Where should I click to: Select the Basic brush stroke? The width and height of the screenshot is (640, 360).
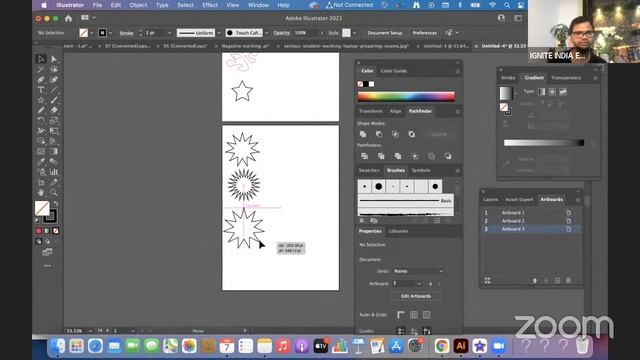point(405,201)
